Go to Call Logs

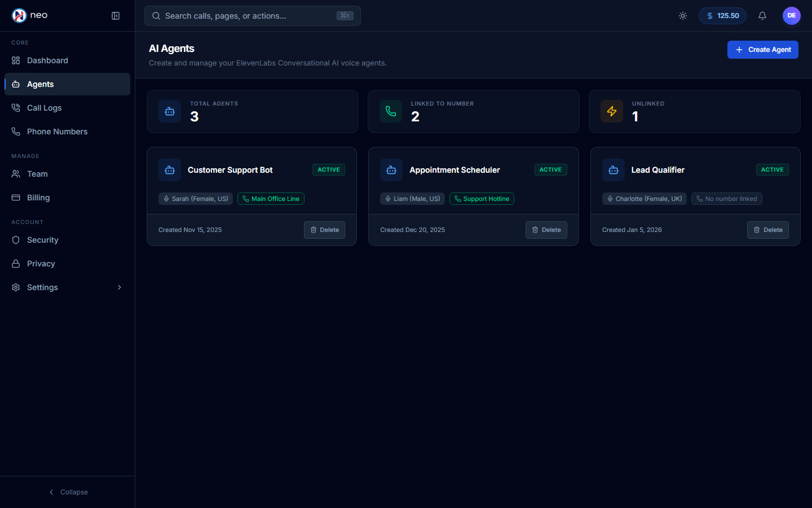(67, 108)
